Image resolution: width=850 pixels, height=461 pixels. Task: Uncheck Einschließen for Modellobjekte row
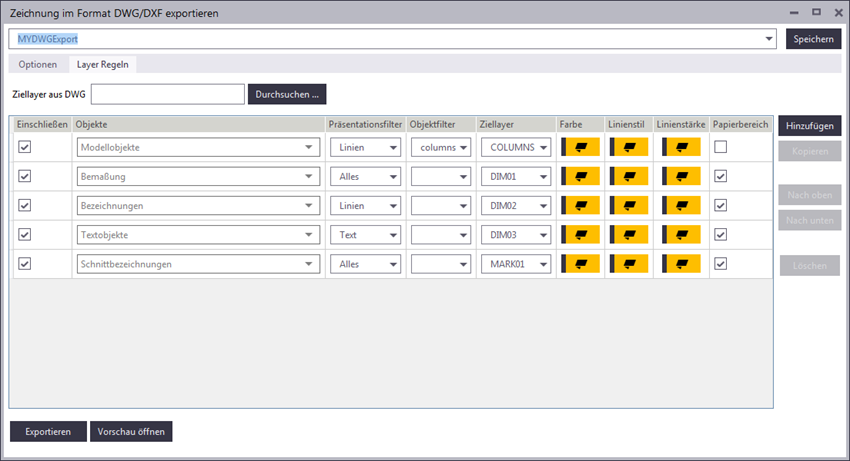click(25, 147)
